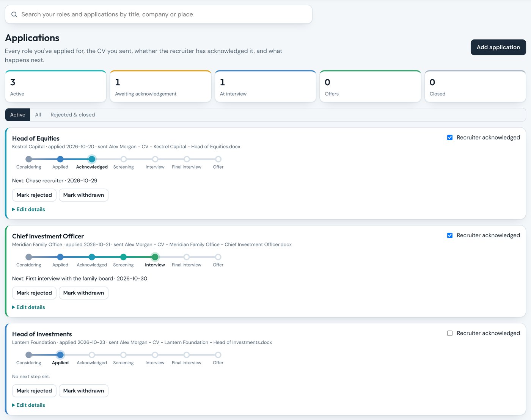Set Chief Investment Officer stage to Offer
Screen dimensions: 531x420
click(x=218, y=257)
